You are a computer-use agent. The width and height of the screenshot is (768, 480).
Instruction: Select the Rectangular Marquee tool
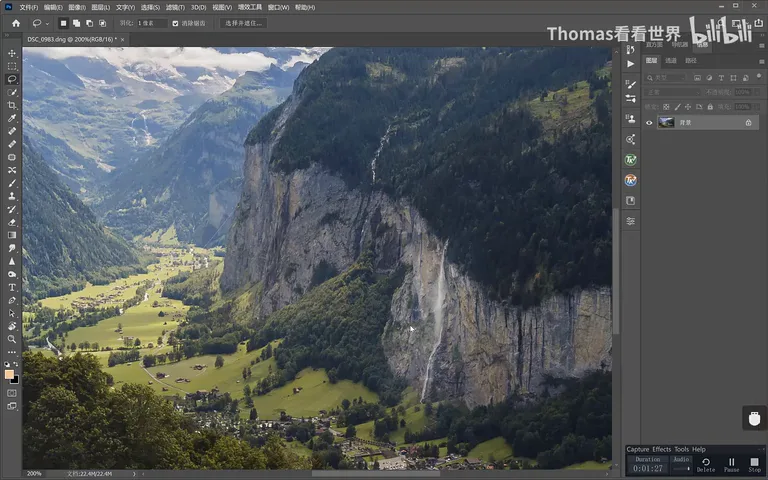pyautogui.click(x=12, y=66)
